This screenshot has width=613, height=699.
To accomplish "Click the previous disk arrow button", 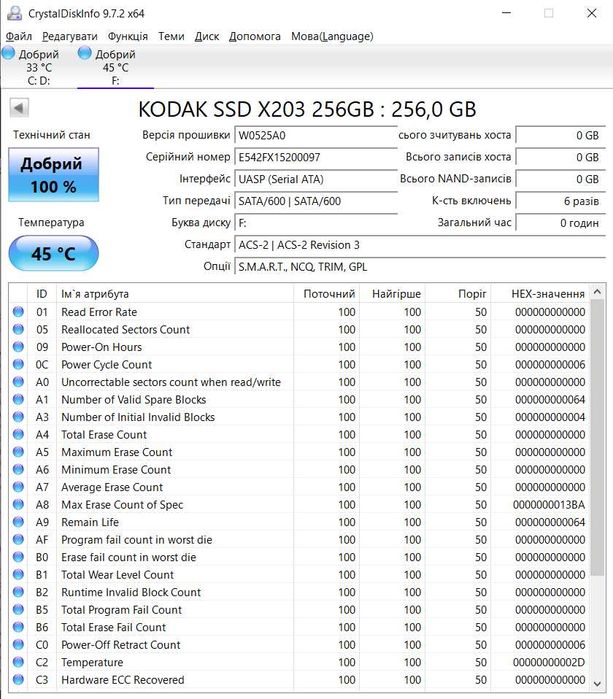I will coord(19,108).
